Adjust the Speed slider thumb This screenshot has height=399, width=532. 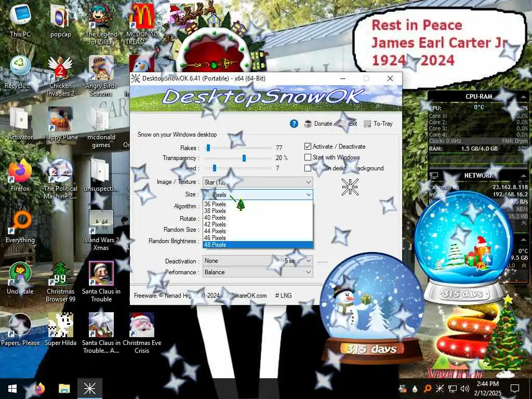pos(214,168)
